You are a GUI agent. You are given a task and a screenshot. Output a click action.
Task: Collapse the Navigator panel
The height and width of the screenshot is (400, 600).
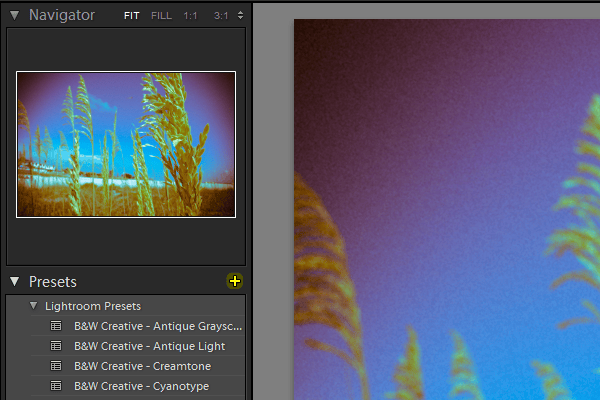(x=15, y=15)
